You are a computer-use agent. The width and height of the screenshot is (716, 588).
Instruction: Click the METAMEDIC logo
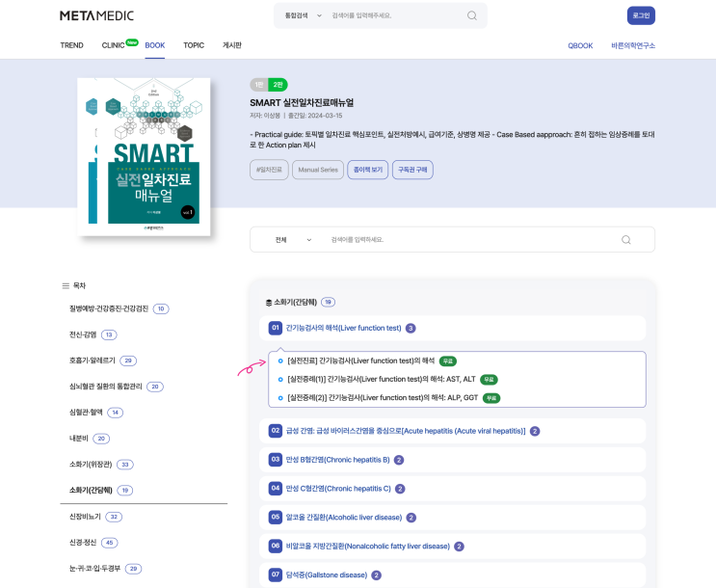[96, 15]
